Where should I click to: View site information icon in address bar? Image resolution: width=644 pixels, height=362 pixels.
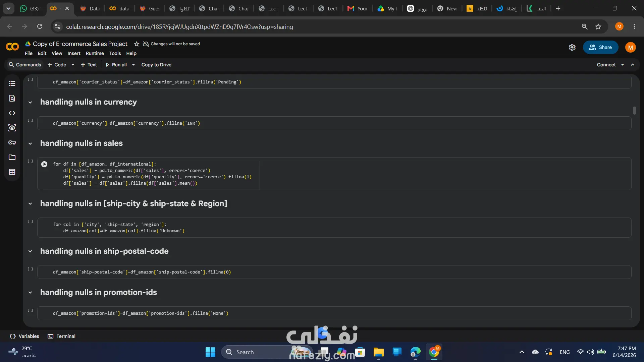point(58,26)
